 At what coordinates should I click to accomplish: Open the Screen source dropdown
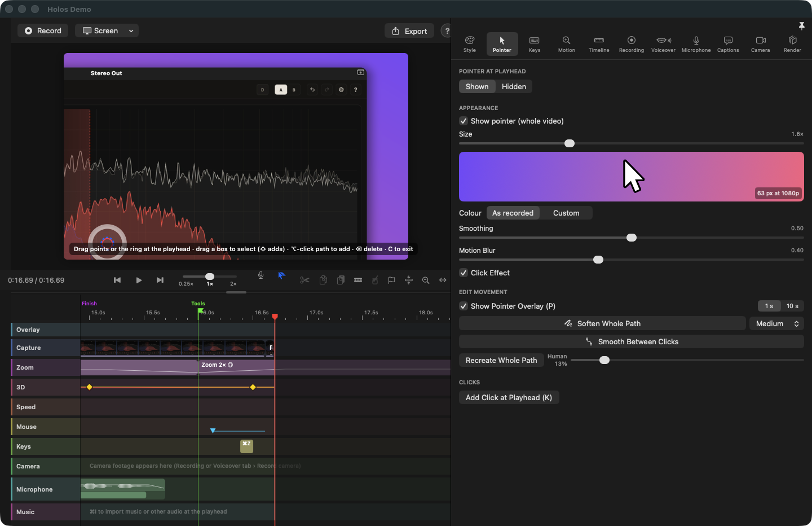pos(107,30)
